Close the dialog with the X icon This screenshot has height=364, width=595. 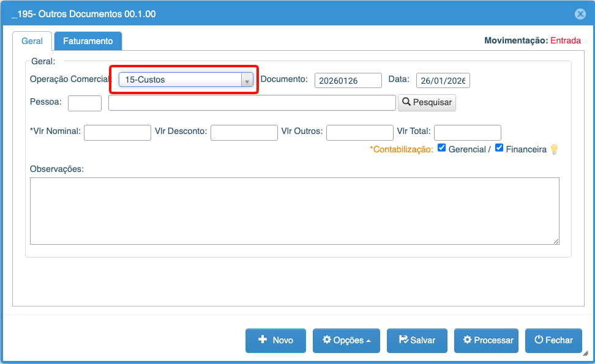pyautogui.click(x=580, y=14)
